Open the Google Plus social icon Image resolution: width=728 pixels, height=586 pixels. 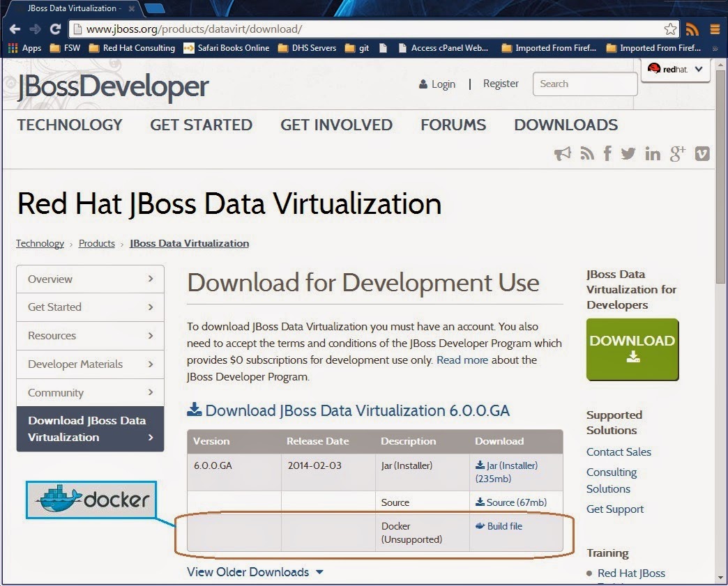(x=677, y=153)
